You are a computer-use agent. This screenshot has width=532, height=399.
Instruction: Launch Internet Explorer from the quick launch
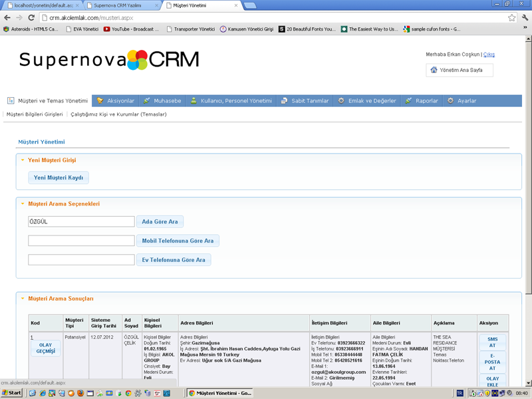pos(43,393)
